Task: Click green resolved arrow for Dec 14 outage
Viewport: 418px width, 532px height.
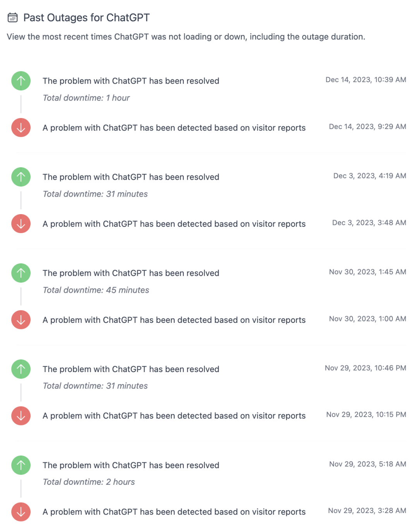Action: click(21, 81)
